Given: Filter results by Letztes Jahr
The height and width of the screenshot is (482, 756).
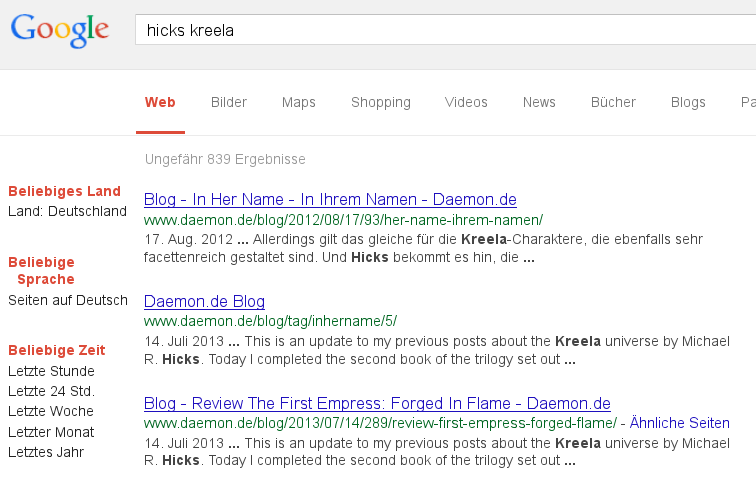Looking at the screenshot, I should 46,452.
